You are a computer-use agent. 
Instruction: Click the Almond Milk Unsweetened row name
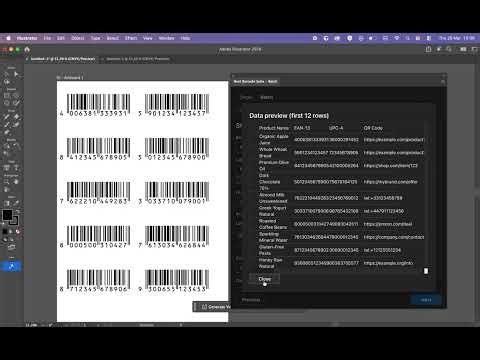273,198
